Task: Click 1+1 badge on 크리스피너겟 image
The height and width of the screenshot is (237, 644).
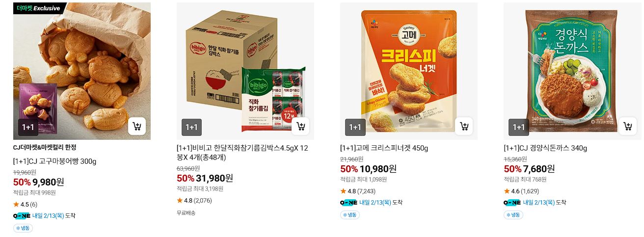Action: click(355, 127)
